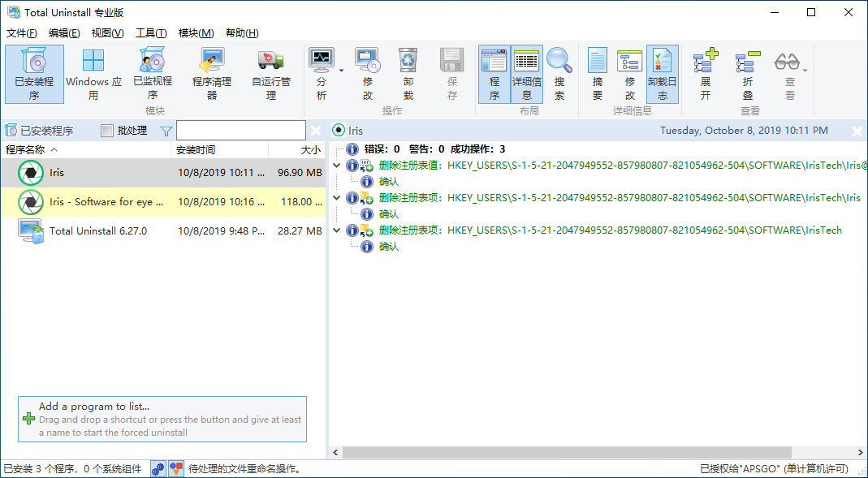Viewport: 868px width, 478px height.
Task: Focus the program filter text box
Action: coord(241,131)
